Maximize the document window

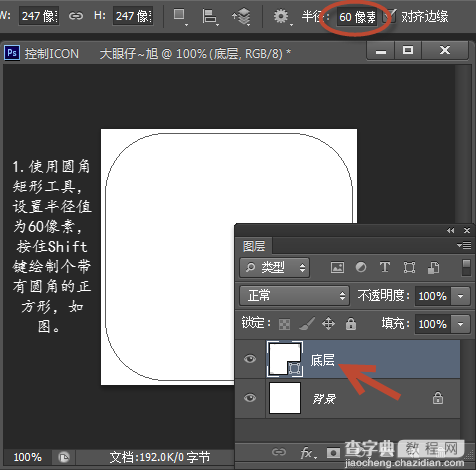tap(408, 51)
